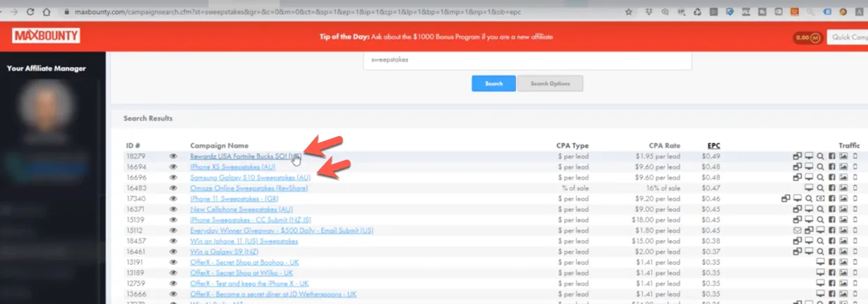Click Facebook traffic icon in row 16483

click(x=832, y=188)
